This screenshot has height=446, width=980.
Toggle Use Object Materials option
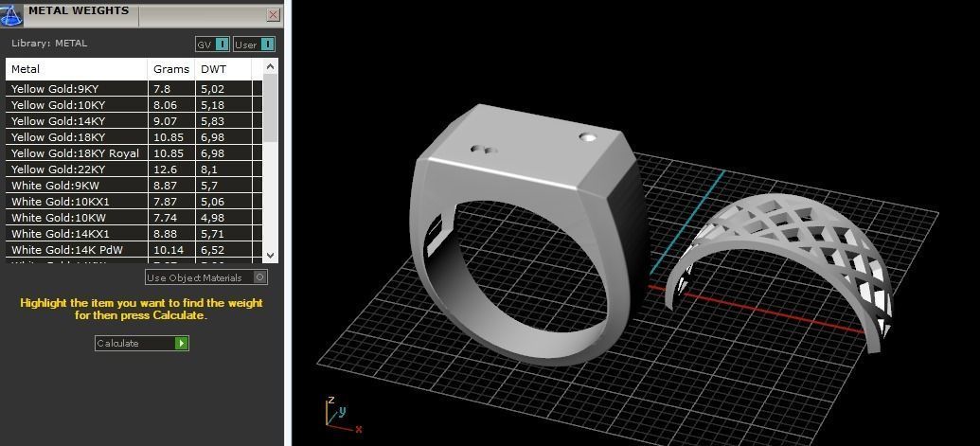click(206, 277)
